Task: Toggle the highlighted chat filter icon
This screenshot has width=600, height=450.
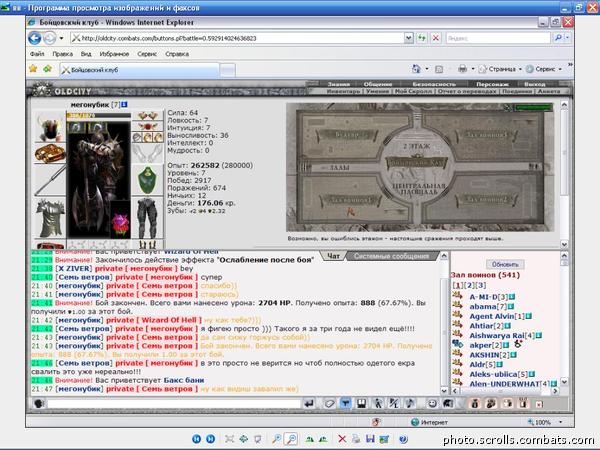Action: pos(346,403)
